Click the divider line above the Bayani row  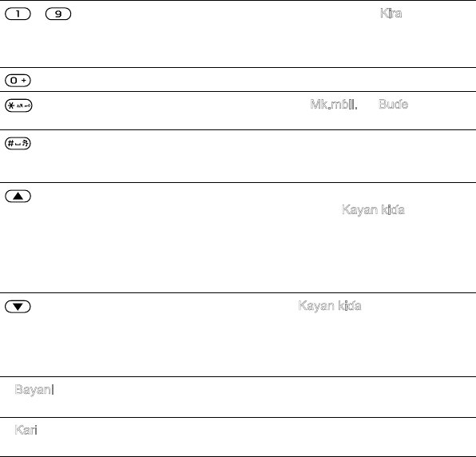(238, 376)
